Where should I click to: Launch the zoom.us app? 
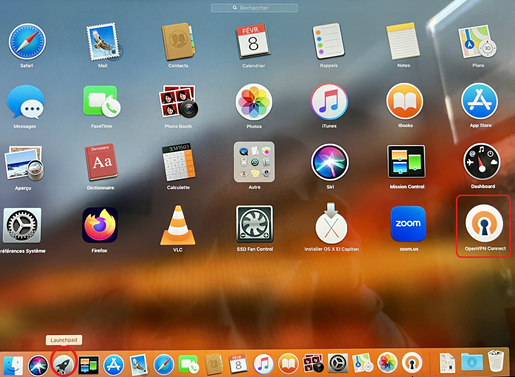pyautogui.click(x=408, y=224)
